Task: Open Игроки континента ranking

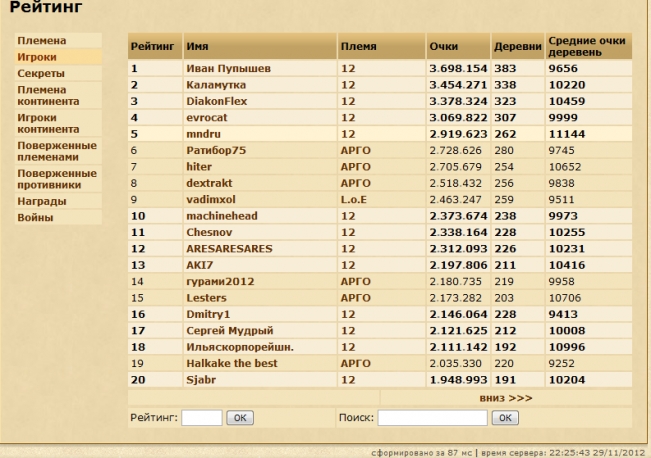Action: pyautogui.click(x=46, y=123)
